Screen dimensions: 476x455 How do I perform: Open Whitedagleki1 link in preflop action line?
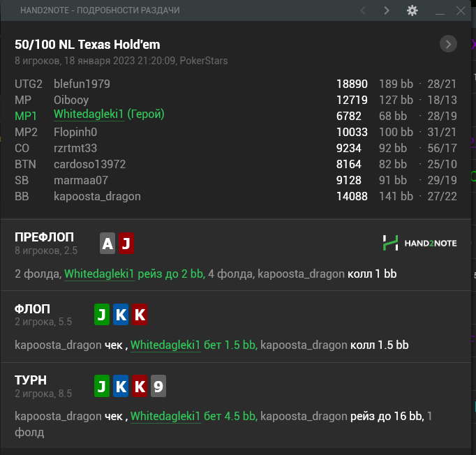tap(99, 274)
